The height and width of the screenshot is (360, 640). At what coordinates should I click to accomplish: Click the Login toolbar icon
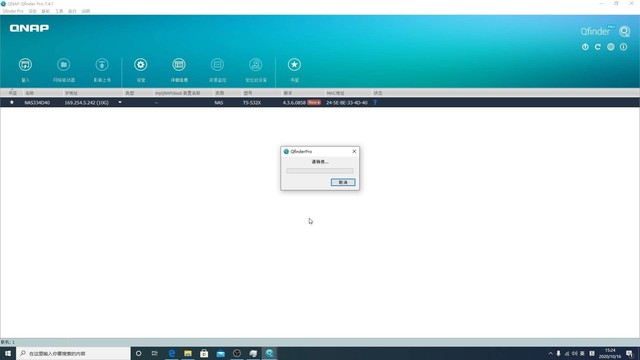click(25, 65)
